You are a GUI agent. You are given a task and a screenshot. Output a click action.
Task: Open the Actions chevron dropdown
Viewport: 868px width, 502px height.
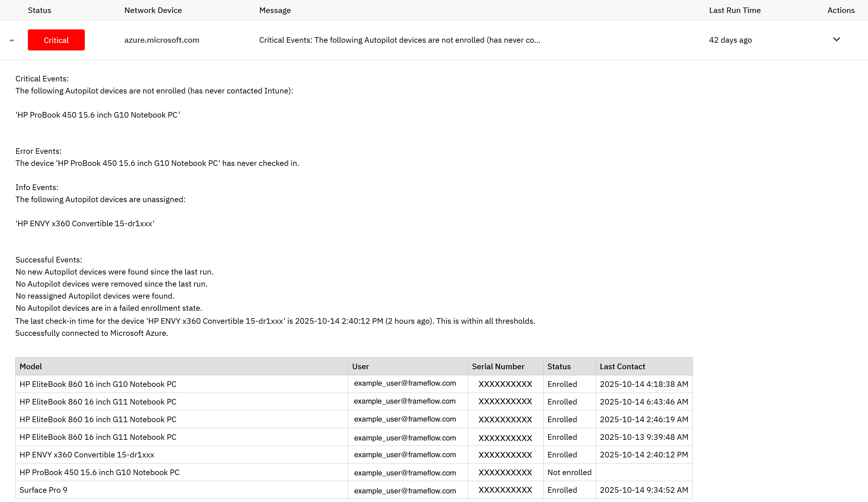pos(836,40)
